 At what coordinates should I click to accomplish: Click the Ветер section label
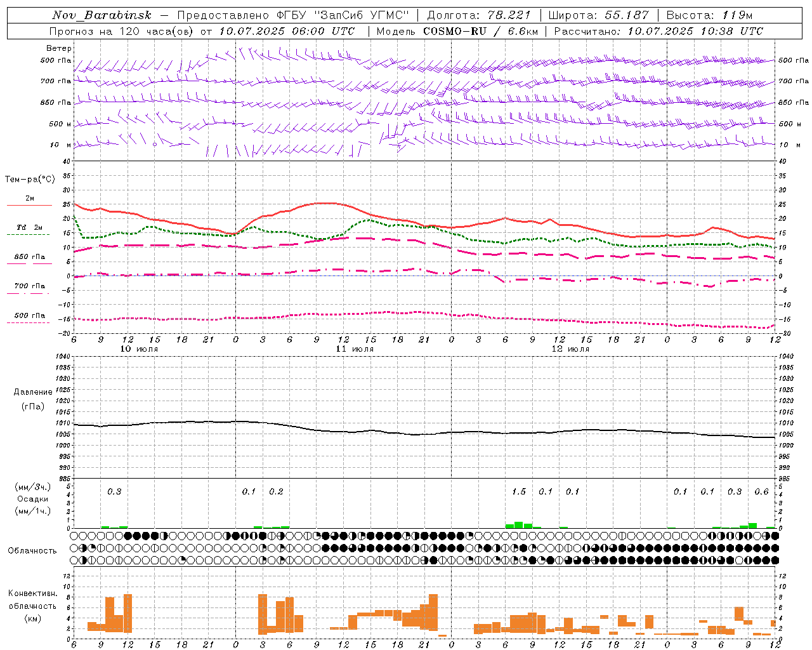point(59,48)
